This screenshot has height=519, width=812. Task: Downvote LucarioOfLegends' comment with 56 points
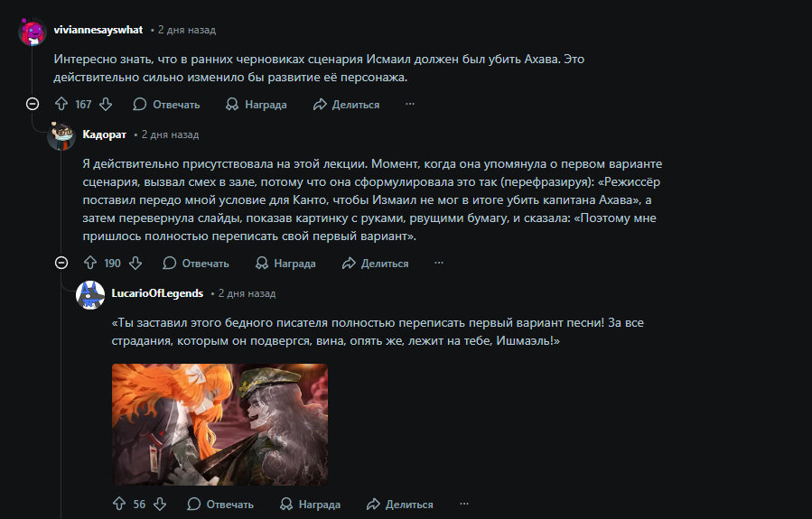[160, 504]
